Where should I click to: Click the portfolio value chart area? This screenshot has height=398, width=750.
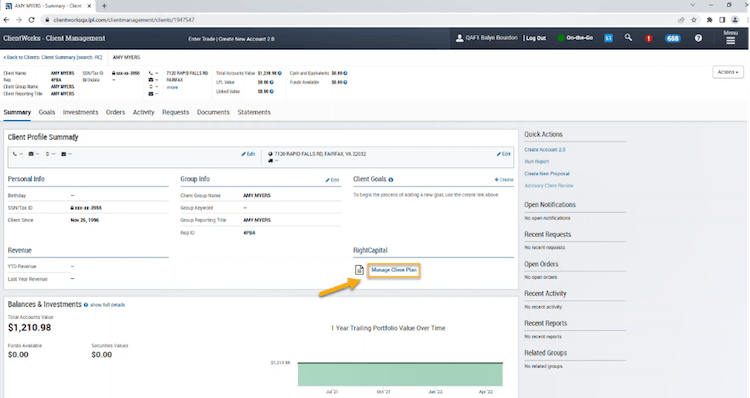[400, 374]
